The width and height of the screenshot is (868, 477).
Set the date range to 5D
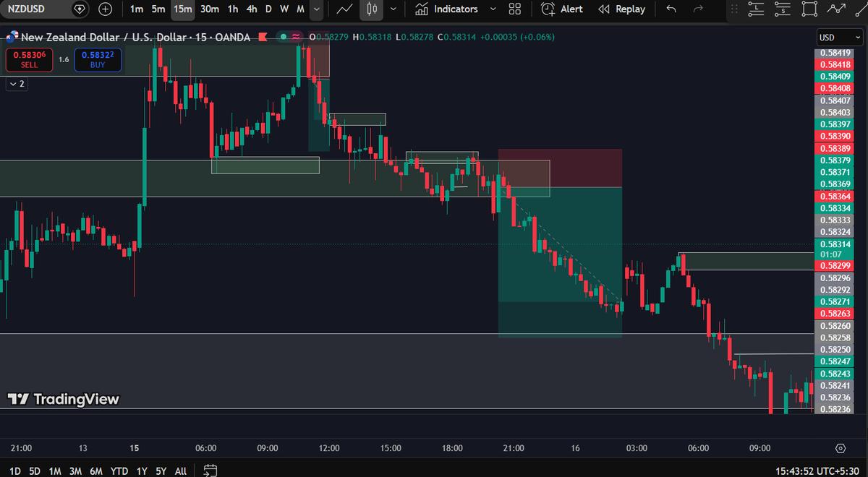pos(35,470)
